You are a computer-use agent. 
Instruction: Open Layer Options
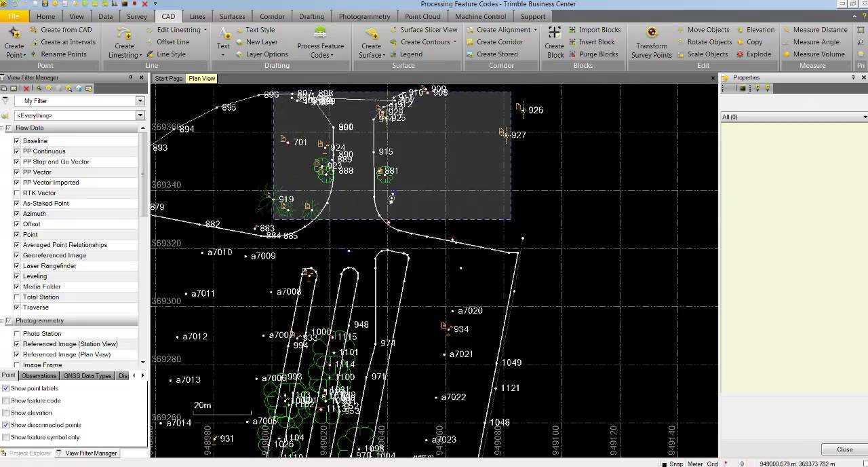pyautogui.click(x=261, y=54)
